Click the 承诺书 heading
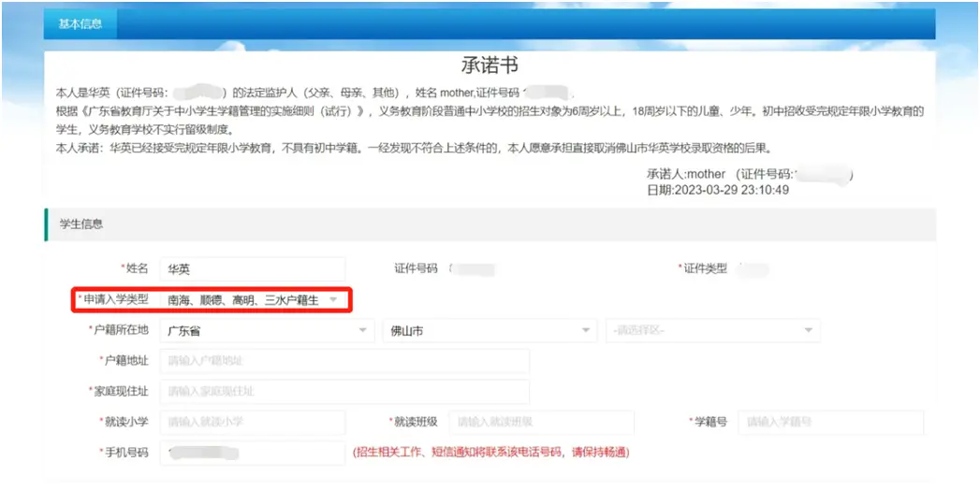Image resolution: width=980 pixels, height=491 pixels. pyautogui.click(x=490, y=65)
